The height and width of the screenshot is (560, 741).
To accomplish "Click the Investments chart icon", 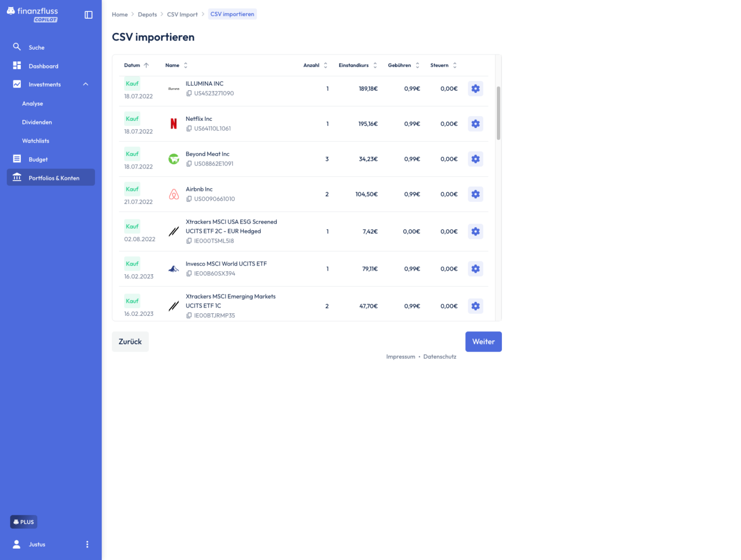I will pos(17,84).
